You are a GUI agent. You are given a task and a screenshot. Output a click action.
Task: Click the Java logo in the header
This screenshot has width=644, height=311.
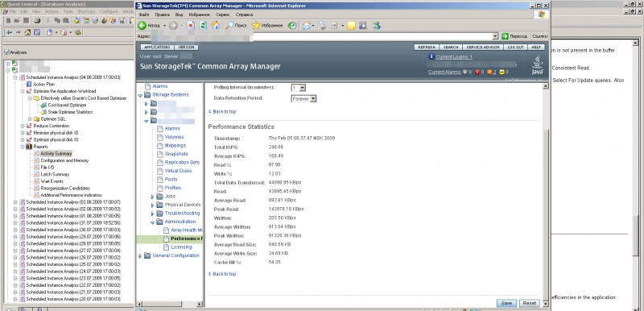point(537,66)
